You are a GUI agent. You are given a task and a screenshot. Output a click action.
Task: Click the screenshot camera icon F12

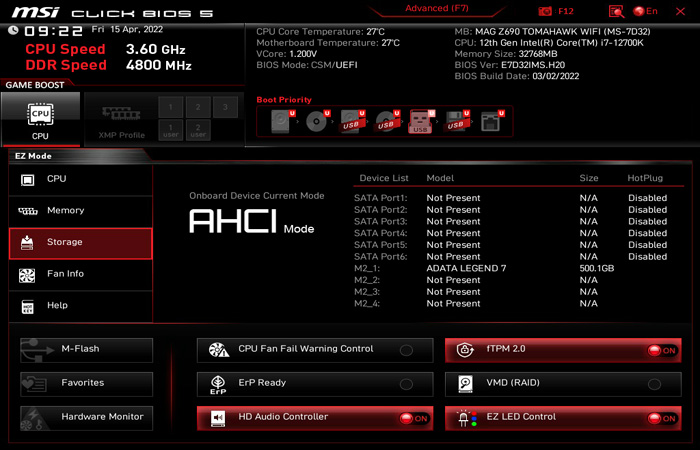tap(545, 11)
